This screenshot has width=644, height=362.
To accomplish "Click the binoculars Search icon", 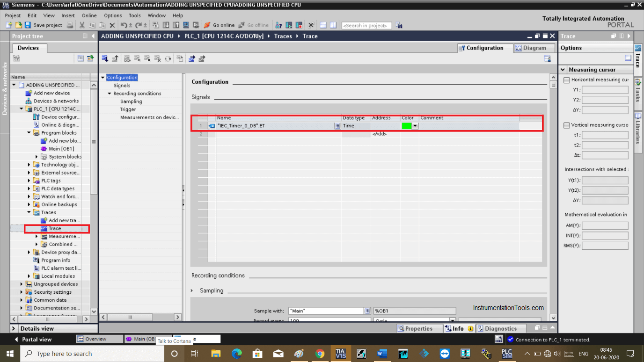I will click(x=399, y=25).
